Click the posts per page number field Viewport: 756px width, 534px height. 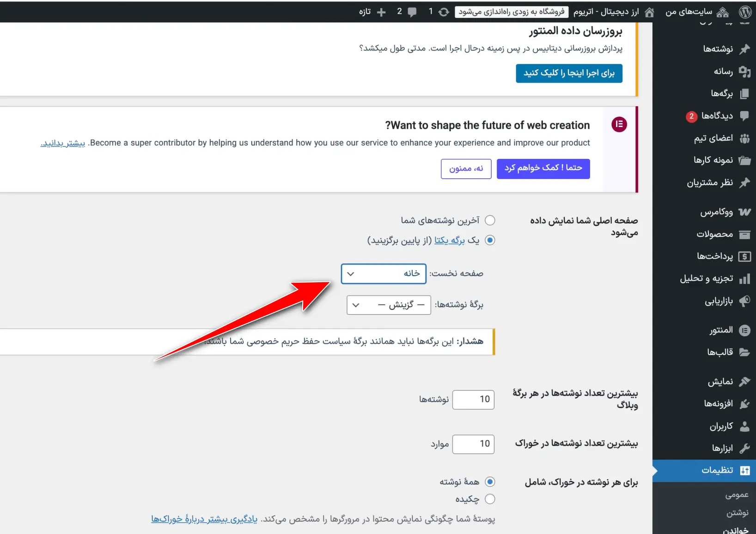pyautogui.click(x=473, y=399)
